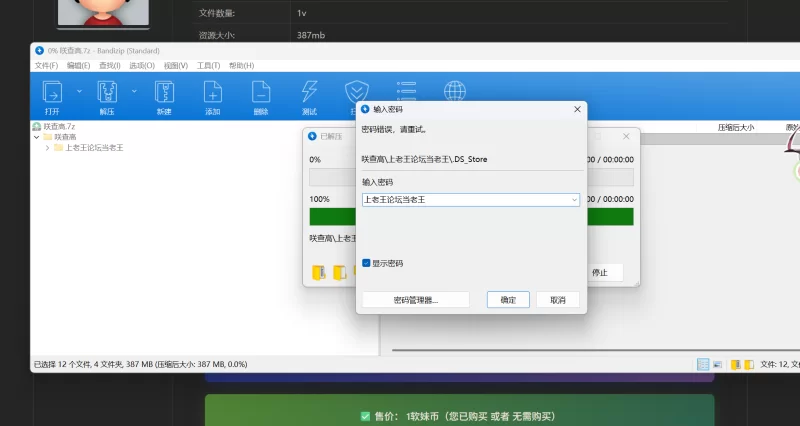Click the zippered folder icon in the status bar
Screen dimensions: 800x426
(x=736, y=364)
